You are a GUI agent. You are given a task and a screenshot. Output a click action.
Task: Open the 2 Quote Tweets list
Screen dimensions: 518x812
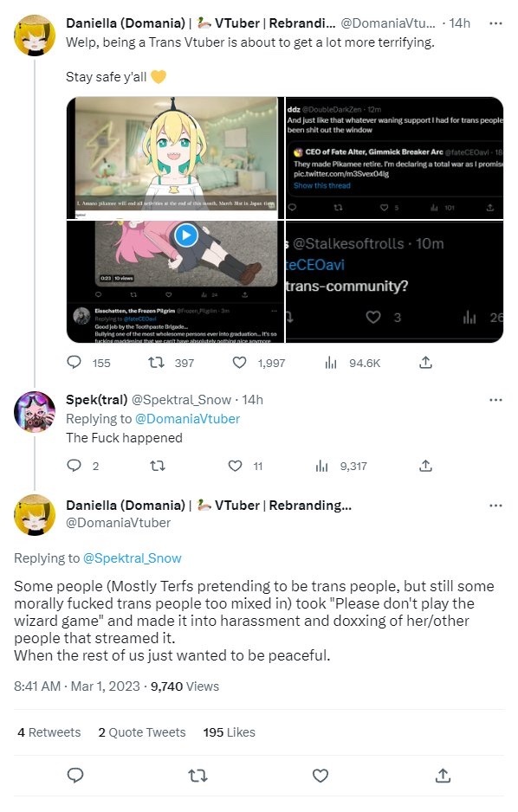142,732
